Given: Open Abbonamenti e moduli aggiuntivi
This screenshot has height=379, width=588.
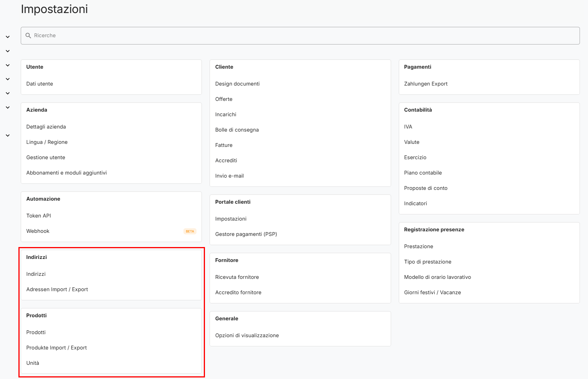Looking at the screenshot, I should click(x=66, y=173).
